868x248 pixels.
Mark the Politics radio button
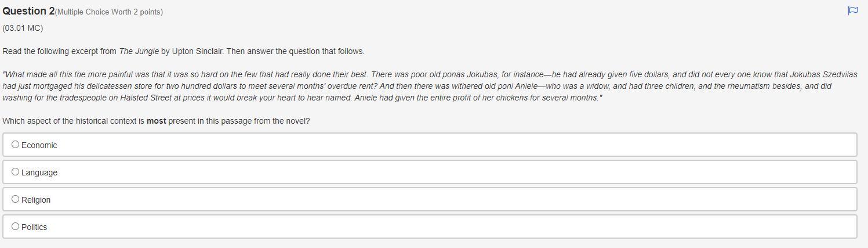(x=16, y=227)
